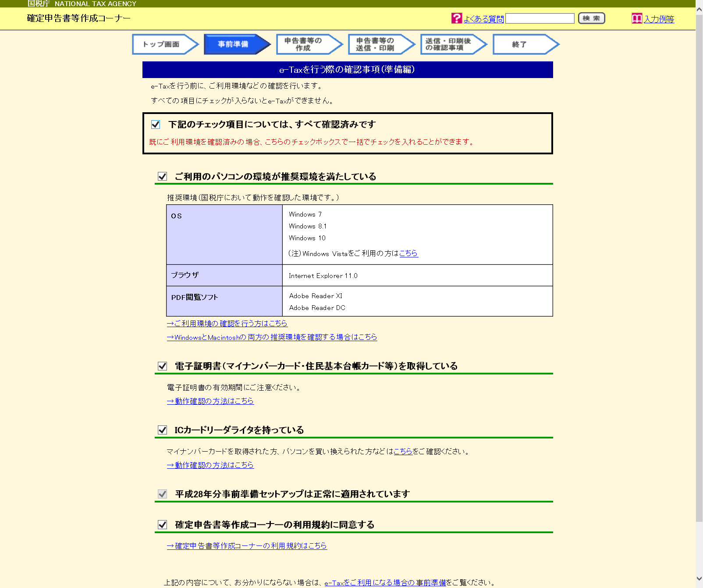
Task: Click the 'Windows 7' text in OS row
Action: click(305, 214)
